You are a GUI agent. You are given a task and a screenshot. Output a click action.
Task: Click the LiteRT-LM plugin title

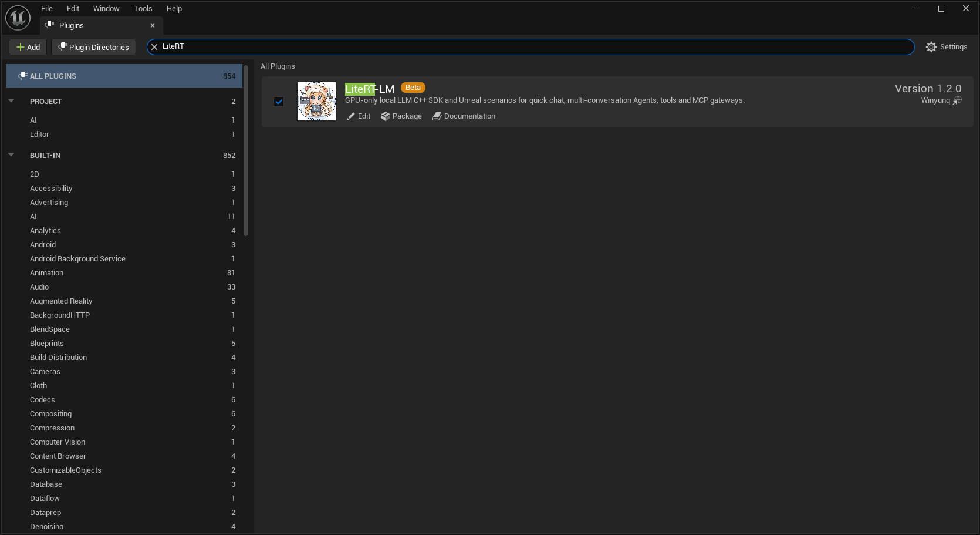point(370,89)
